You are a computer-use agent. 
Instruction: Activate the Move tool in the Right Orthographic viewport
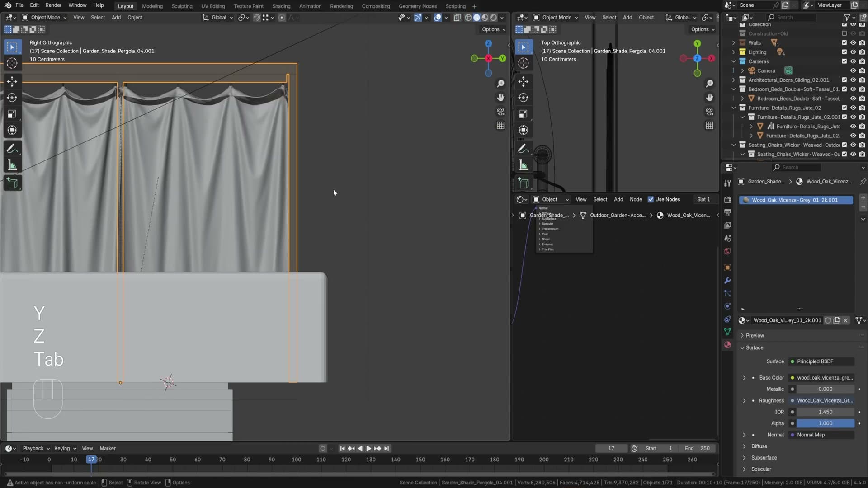pyautogui.click(x=12, y=81)
